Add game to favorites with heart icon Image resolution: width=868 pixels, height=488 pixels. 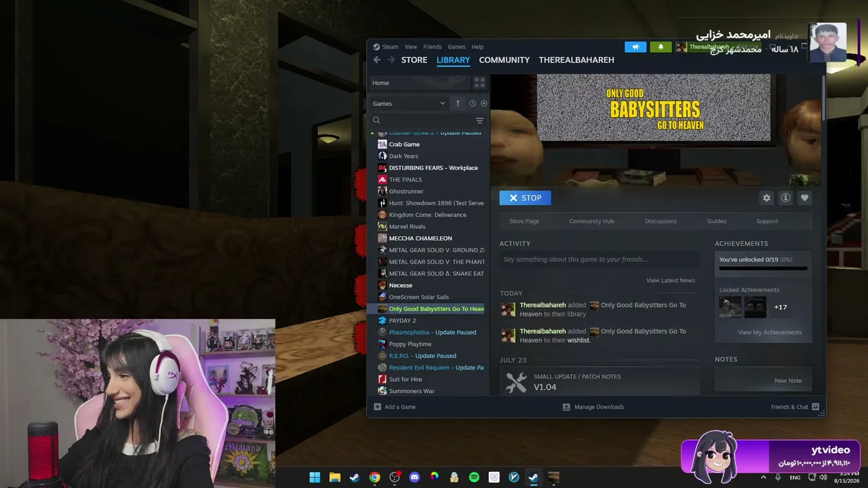(804, 198)
